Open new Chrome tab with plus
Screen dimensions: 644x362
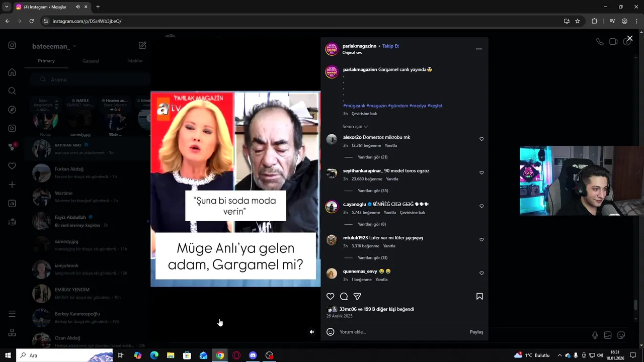98,7
